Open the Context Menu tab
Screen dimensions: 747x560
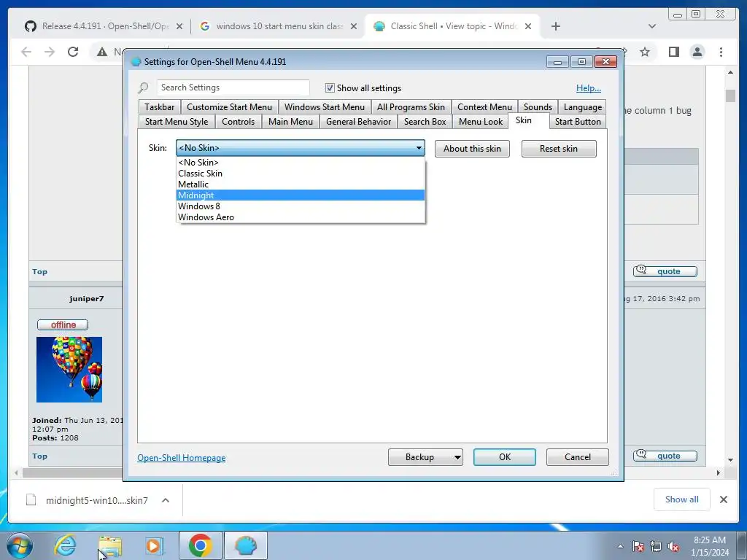pyautogui.click(x=484, y=107)
